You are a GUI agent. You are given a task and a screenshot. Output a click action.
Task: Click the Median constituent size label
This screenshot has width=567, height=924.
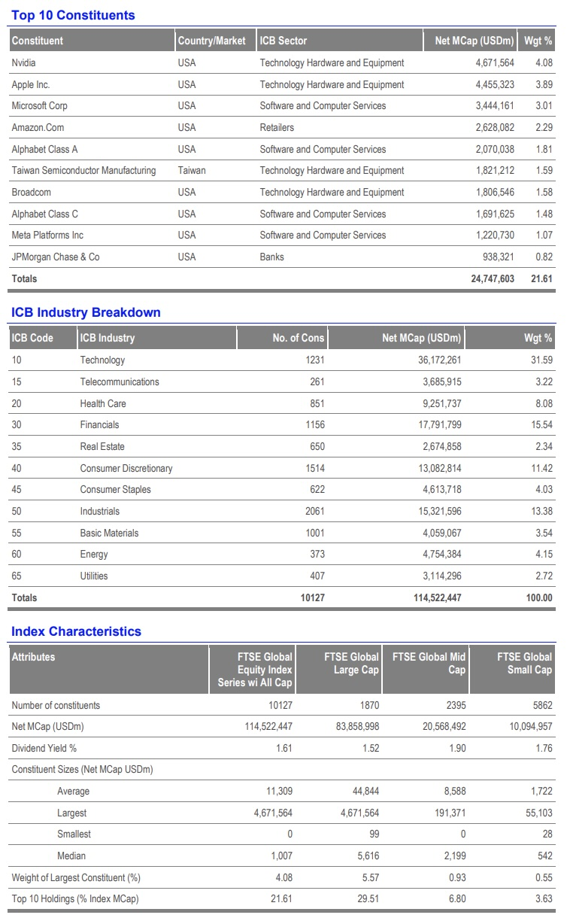tap(71, 856)
